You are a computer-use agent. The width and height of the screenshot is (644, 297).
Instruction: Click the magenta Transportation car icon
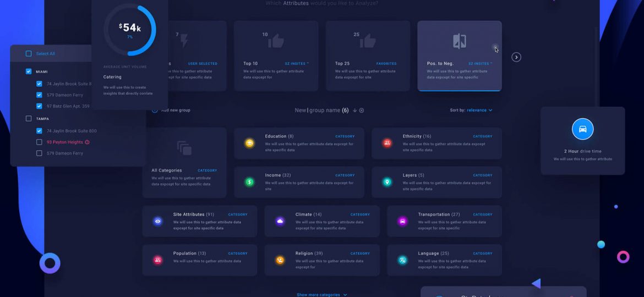pyautogui.click(x=402, y=221)
